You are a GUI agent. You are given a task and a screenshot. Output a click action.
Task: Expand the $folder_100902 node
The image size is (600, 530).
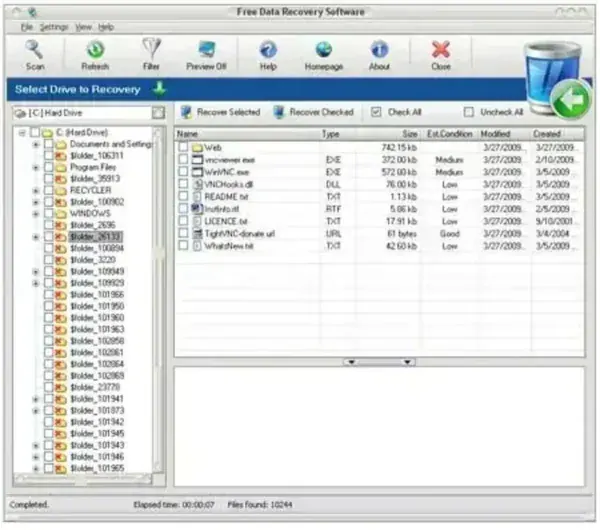pyautogui.click(x=36, y=202)
